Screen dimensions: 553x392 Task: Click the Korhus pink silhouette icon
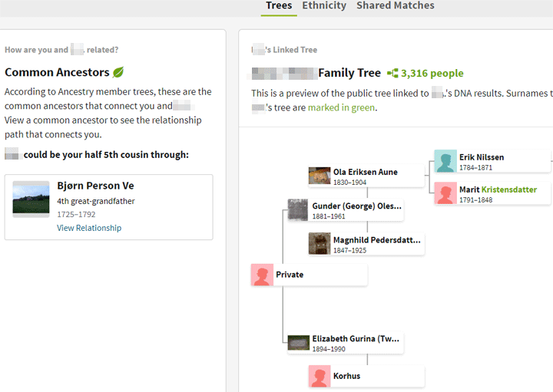click(320, 376)
